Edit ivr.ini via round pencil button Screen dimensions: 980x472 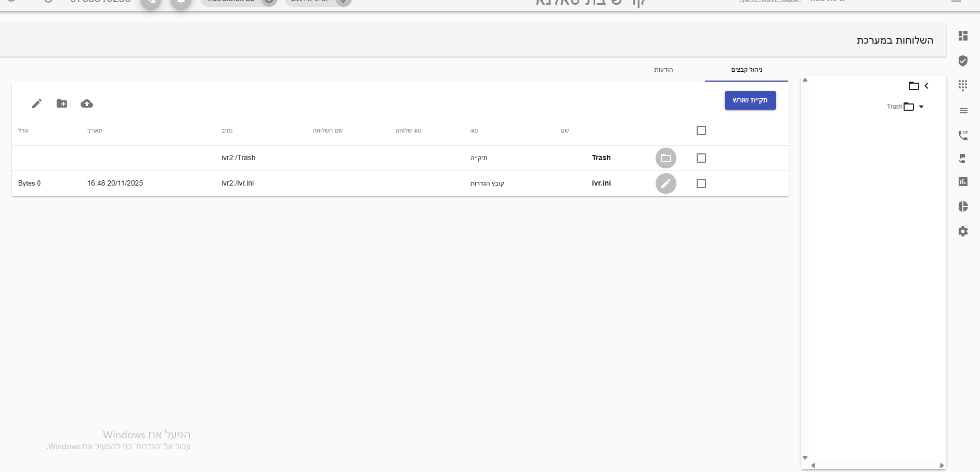coord(665,183)
